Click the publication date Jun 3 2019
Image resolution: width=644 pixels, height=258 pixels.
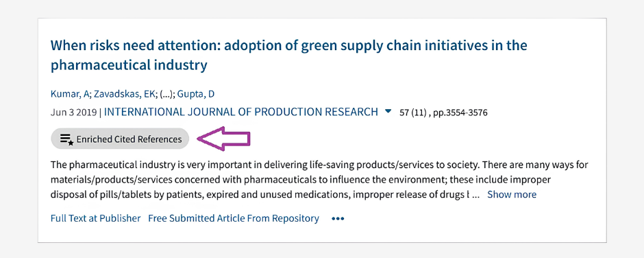74,113
